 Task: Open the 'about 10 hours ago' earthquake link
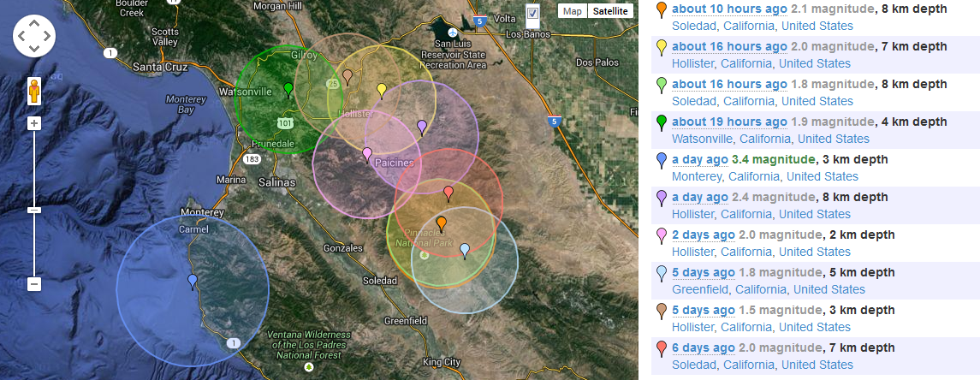729,9
